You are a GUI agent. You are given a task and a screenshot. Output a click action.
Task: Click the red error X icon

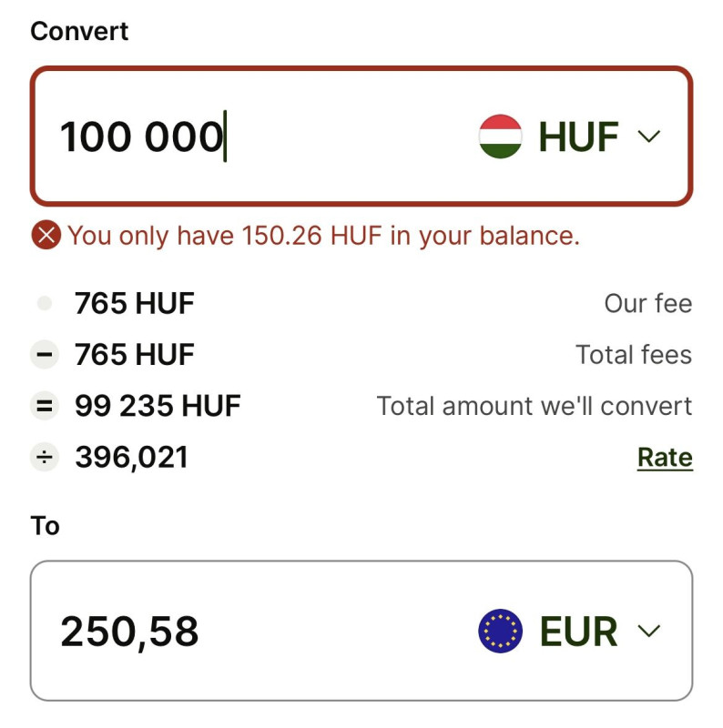pos(45,236)
